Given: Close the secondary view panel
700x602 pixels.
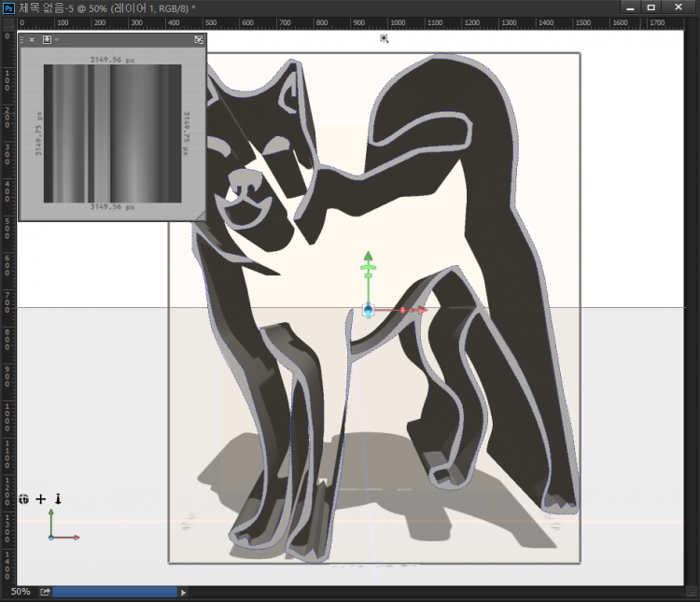Looking at the screenshot, I should (32, 39).
